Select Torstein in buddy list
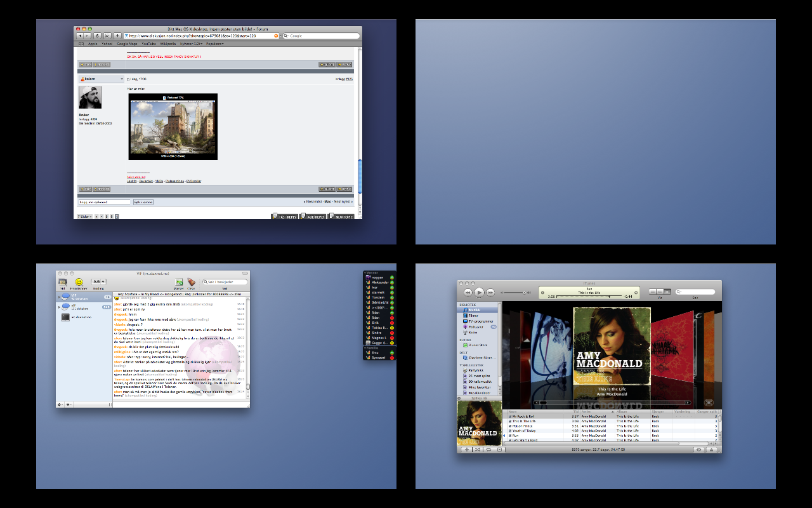The width and height of the screenshot is (812, 508). [x=380, y=298]
